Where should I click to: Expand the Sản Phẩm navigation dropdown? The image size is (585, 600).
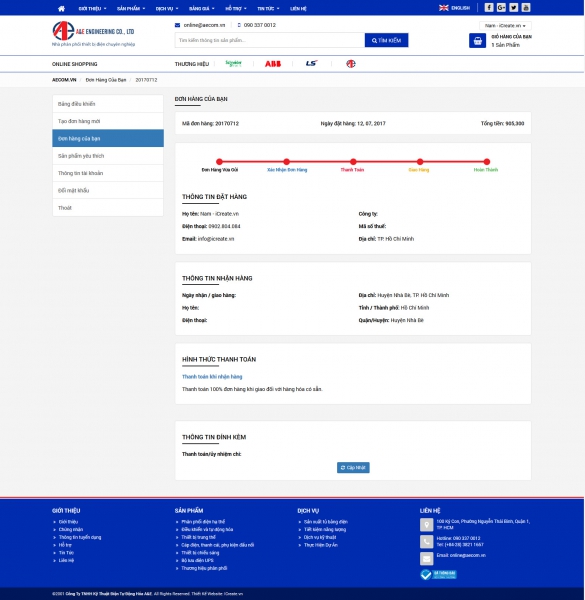click(x=131, y=8)
